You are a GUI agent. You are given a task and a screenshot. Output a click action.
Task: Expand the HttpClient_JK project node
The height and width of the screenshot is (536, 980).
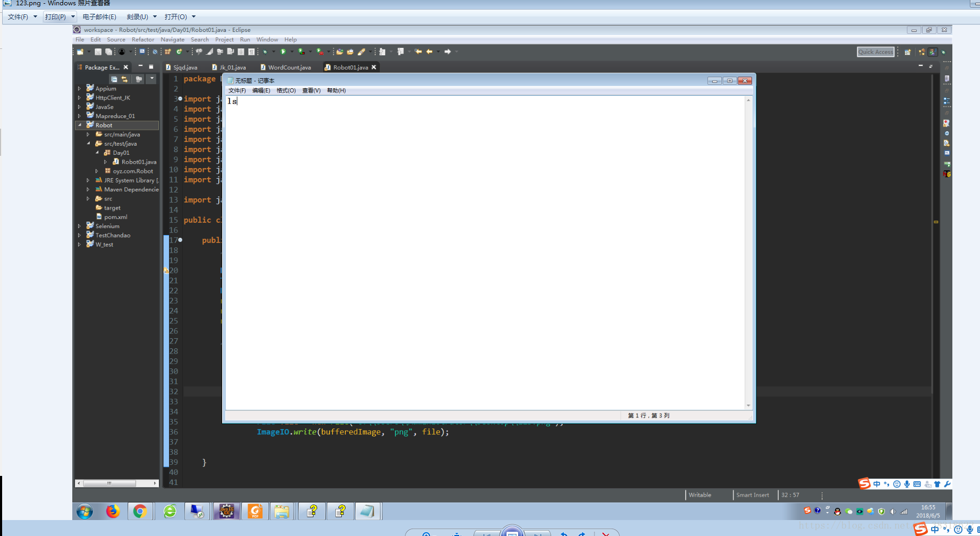click(80, 98)
